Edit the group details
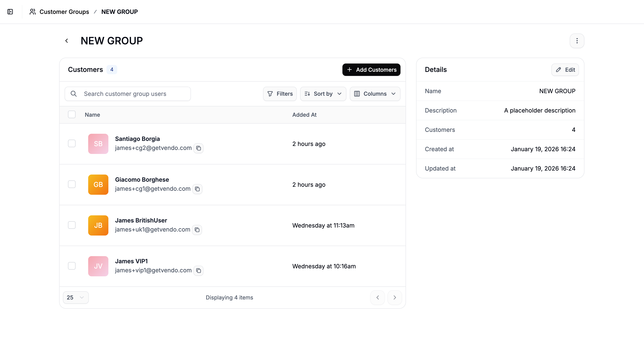Image resolution: width=644 pixels, height=339 pixels. point(565,70)
